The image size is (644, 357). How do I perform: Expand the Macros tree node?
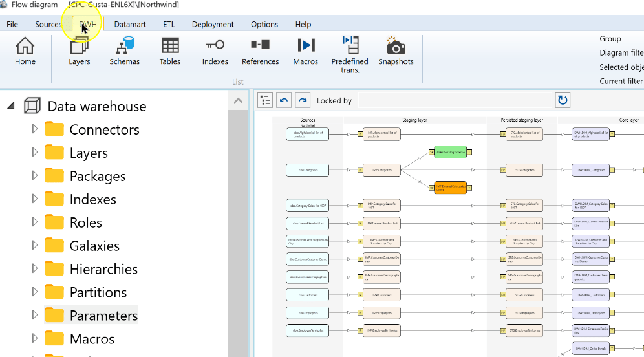(x=34, y=338)
